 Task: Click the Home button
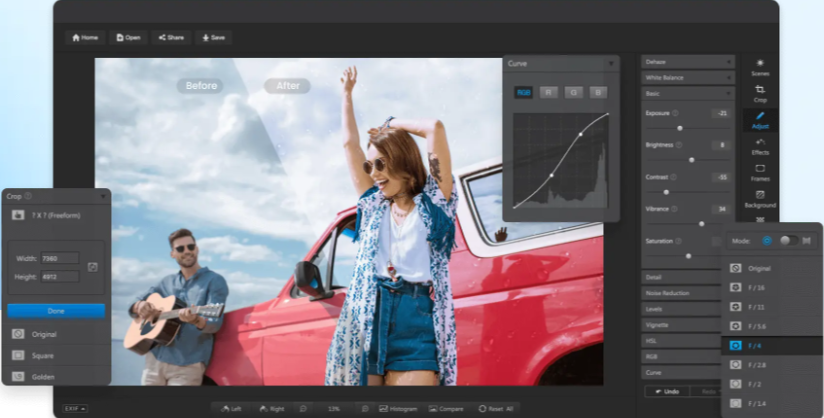click(85, 37)
